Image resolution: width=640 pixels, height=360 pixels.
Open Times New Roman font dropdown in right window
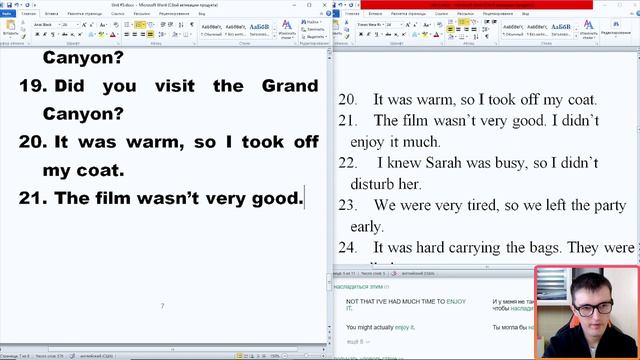point(383,25)
